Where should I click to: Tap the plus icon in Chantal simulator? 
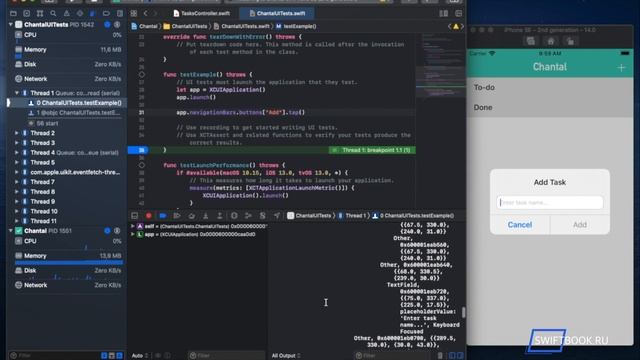[x=621, y=68]
